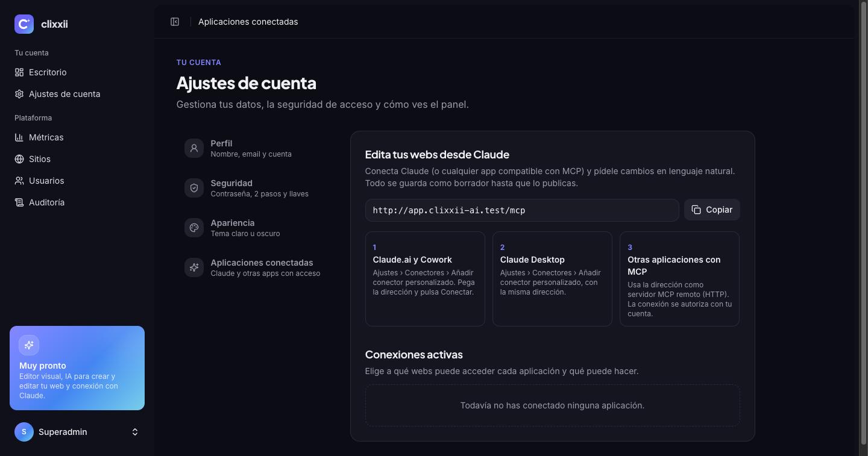Viewport: 868px width, 456px height.
Task: Click the Apariencia palette icon
Action: 194,228
